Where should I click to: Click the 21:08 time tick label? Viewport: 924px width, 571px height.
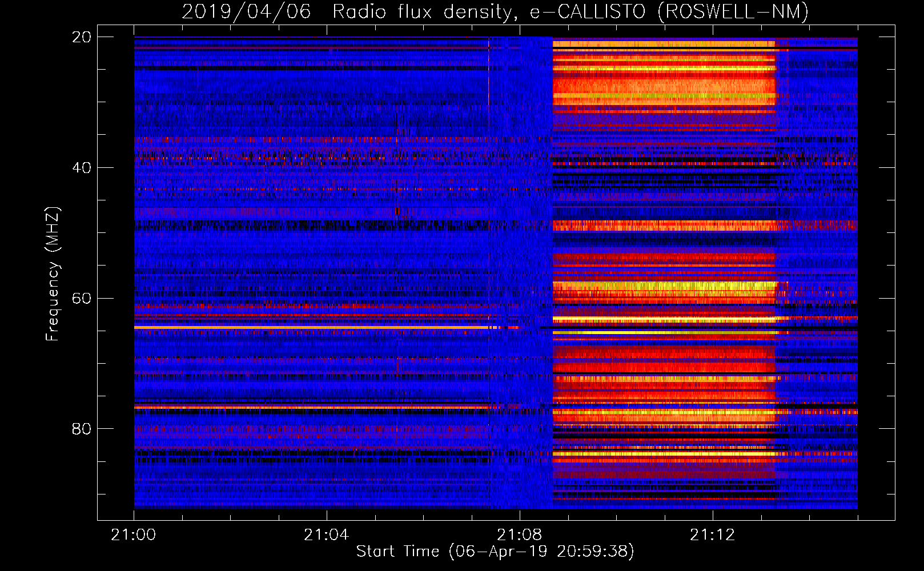click(x=519, y=535)
